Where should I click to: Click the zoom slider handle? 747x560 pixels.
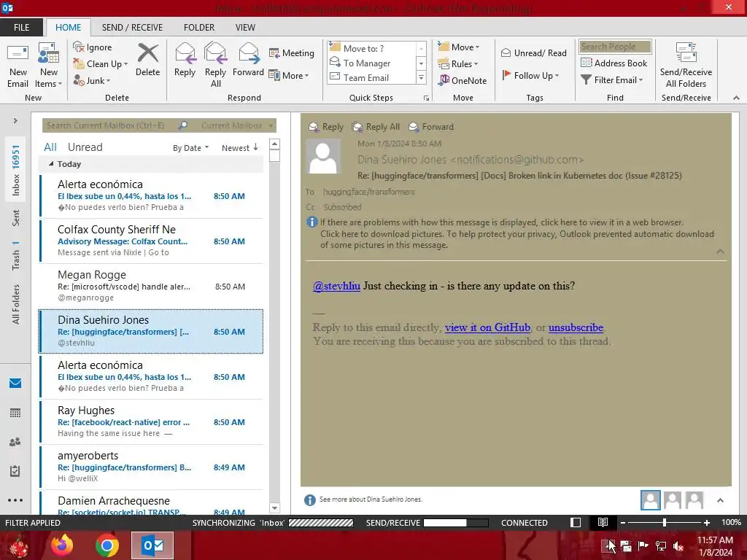pyautogui.click(x=664, y=522)
